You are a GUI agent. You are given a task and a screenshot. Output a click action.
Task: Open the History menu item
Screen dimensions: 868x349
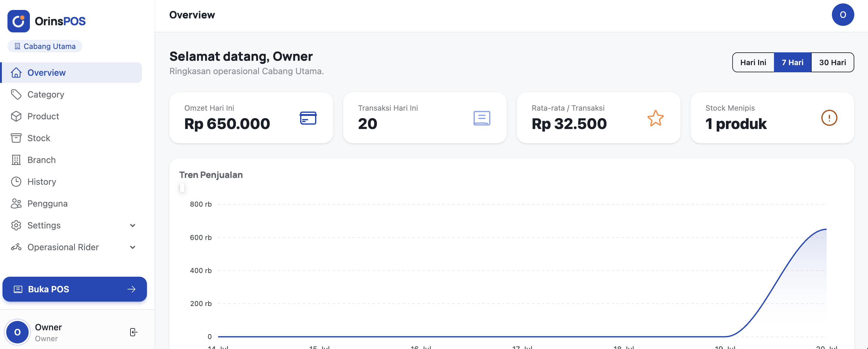71,182
